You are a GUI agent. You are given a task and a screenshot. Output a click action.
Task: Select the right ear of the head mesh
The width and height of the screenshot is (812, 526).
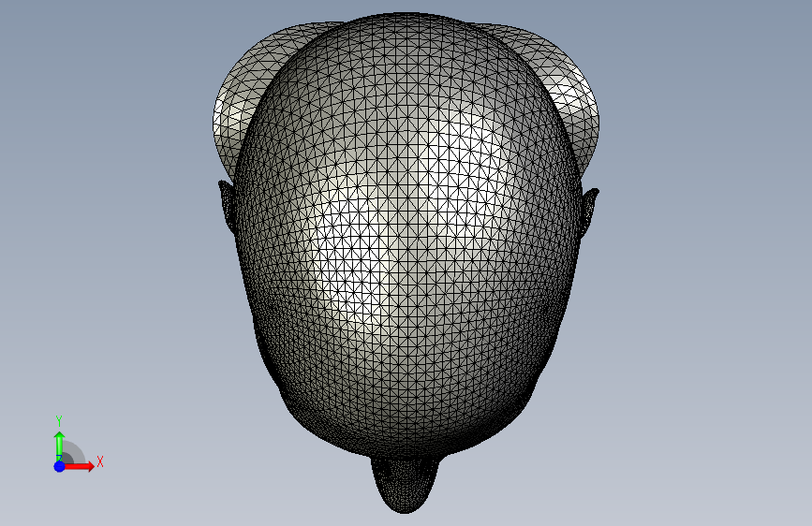pyautogui.click(x=588, y=212)
